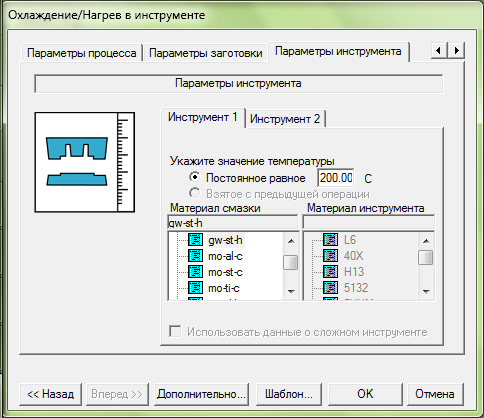Open the 'Дополнительно...' settings
Screen dimensions: 484x418
click(201, 394)
